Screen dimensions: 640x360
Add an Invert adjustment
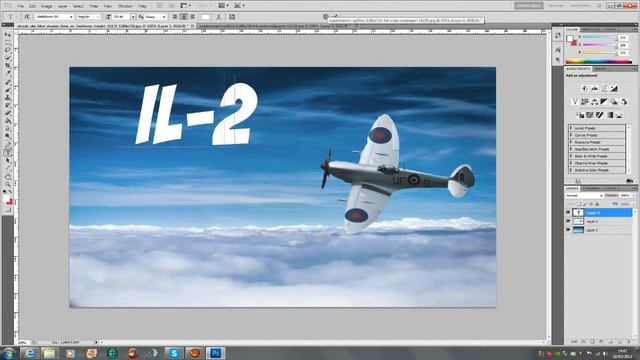click(580, 115)
